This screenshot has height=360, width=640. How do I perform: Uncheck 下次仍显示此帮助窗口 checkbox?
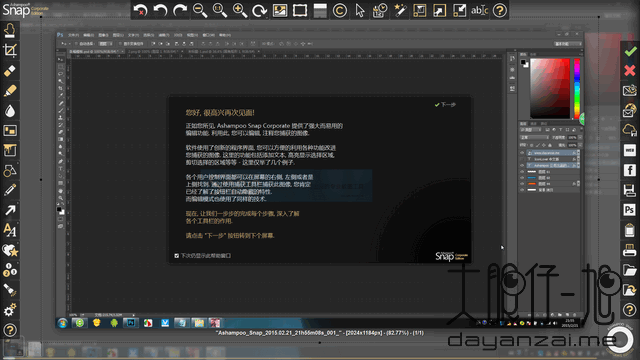pos(177,256)
